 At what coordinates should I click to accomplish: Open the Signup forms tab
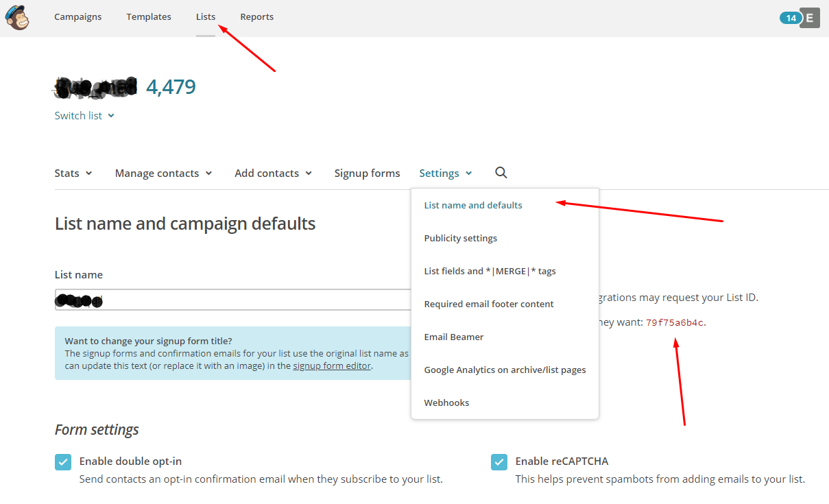(x=367, y=173)
